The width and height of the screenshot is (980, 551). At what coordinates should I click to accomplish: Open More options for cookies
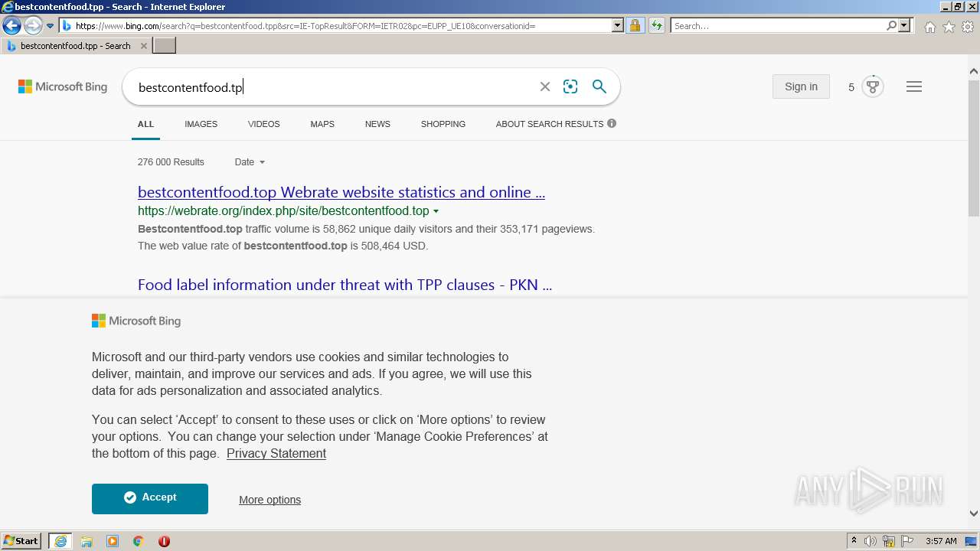pyautogui.click(x=269, y=500)
